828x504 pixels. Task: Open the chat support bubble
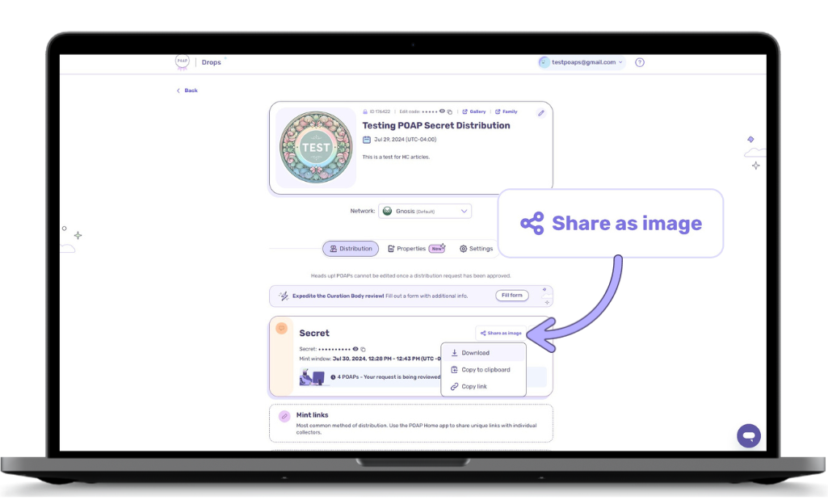coord(749,435)
